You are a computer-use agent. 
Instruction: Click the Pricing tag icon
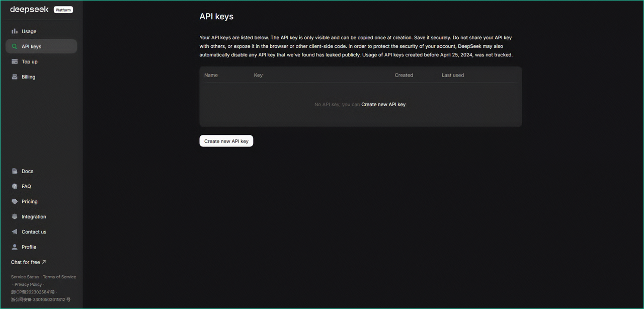click(15, 201)
